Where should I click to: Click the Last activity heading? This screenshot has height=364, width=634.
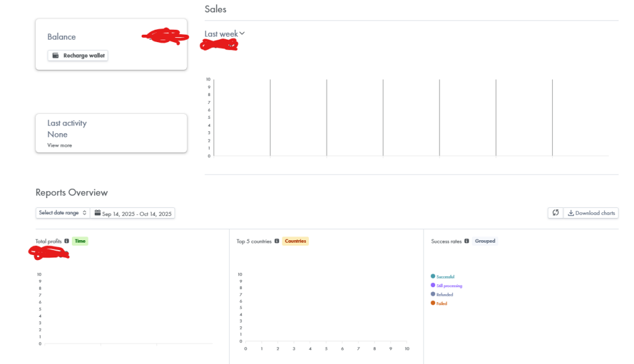67,123
